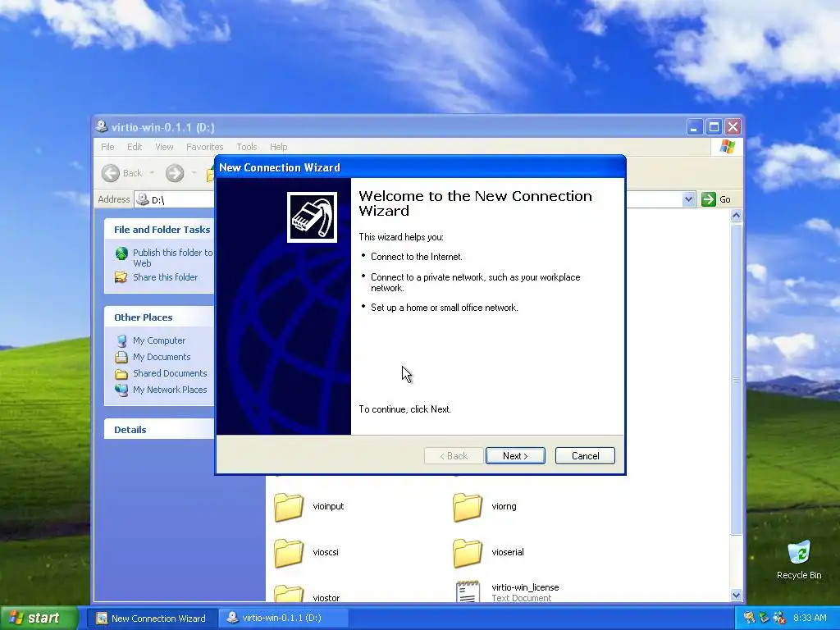This screenshot has height=630, width=840.
Task: Open the Help menu in Explorer window
Action: 278,147
